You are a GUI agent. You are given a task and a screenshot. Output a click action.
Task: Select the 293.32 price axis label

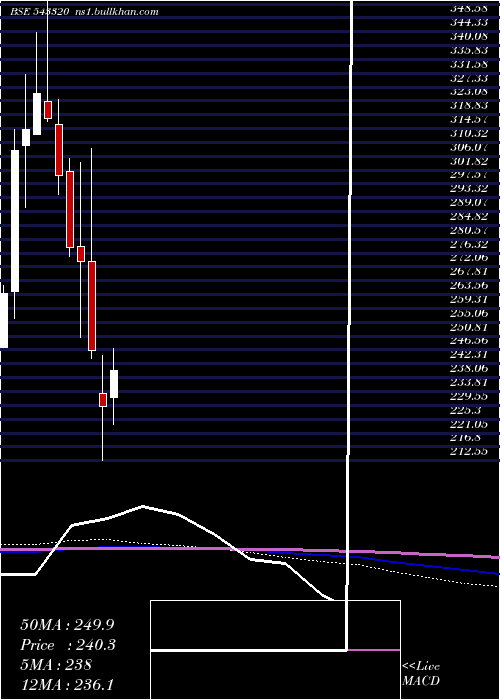coord(469,188)
